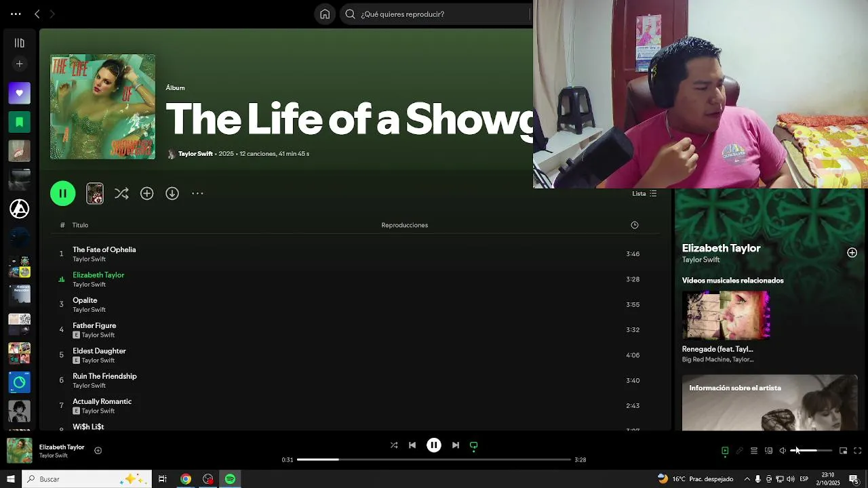
Task: Navigate back with the left arrow
Action: (37, 14)
